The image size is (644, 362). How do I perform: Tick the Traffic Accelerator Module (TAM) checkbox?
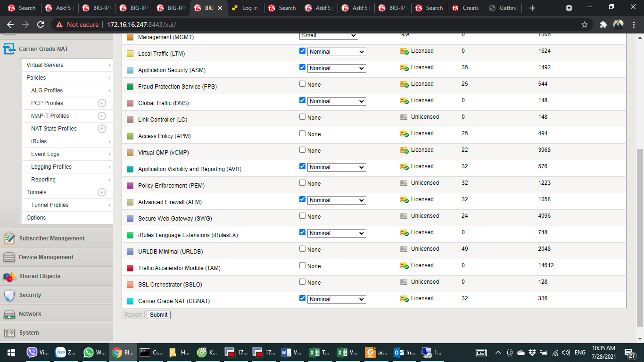[x=303, y=265]
